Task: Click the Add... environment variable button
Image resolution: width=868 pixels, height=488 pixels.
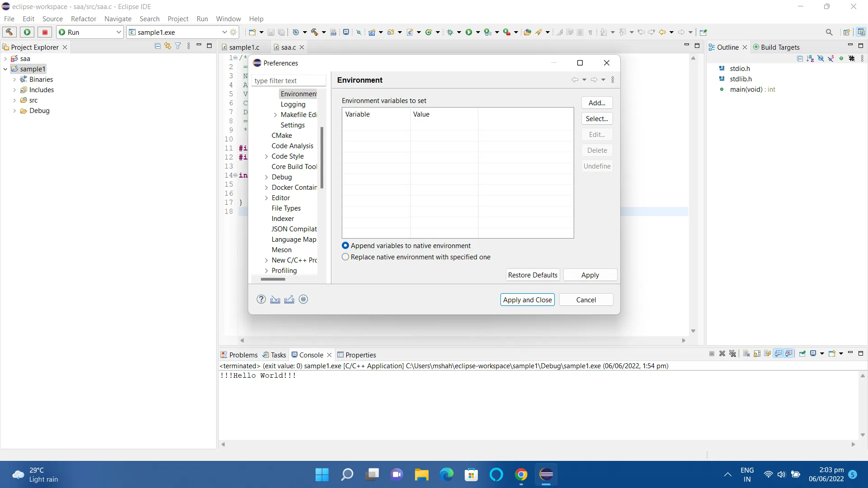Action: (597, 103)
